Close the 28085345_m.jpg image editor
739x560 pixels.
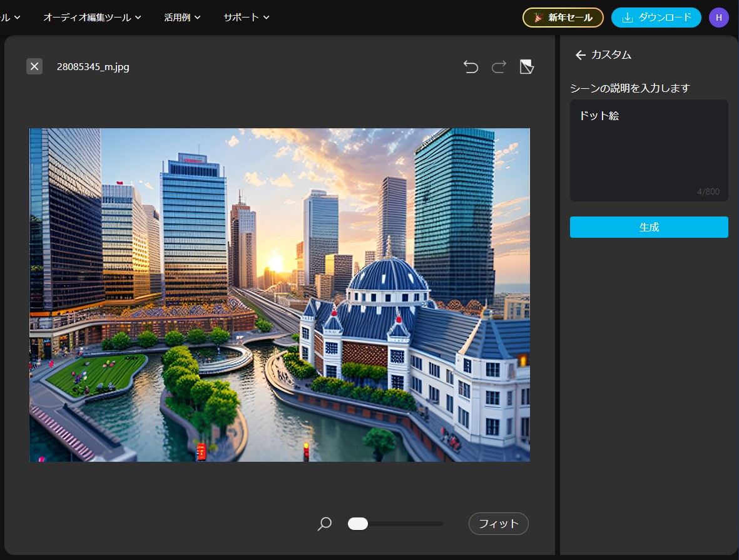34,66
